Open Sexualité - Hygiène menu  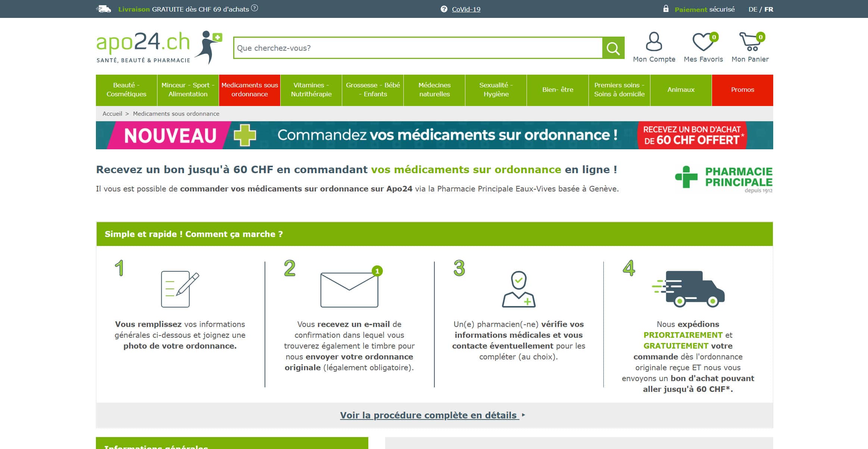496,90
